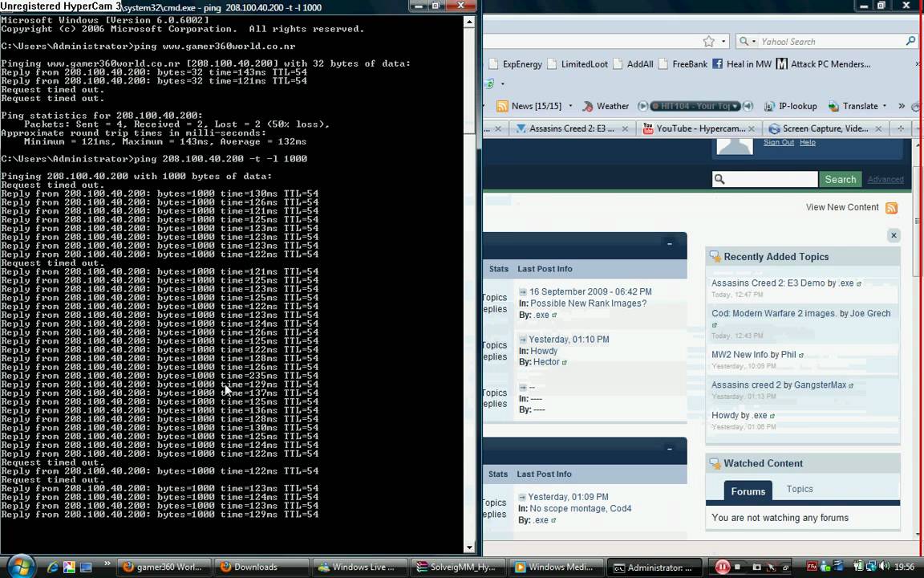Click the News [15/15] RSS toolbar icon

click(502, 106)
